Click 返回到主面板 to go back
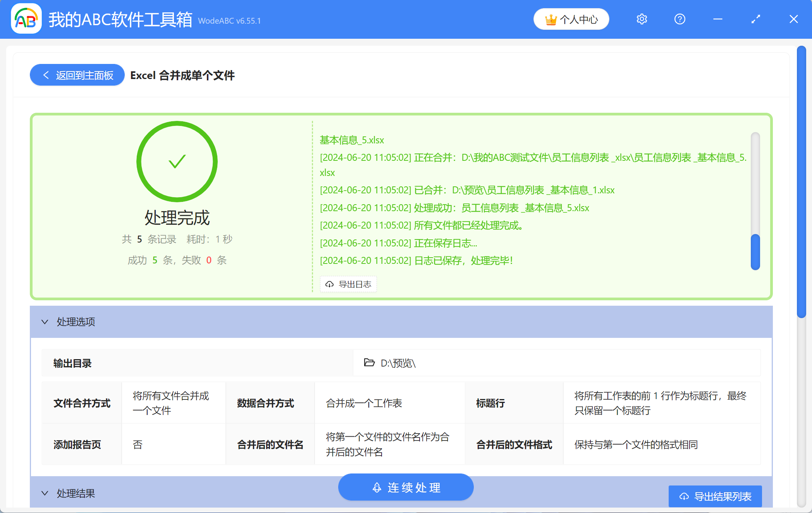The width and height of the screenshot is (812, 513). coord(77,75)
